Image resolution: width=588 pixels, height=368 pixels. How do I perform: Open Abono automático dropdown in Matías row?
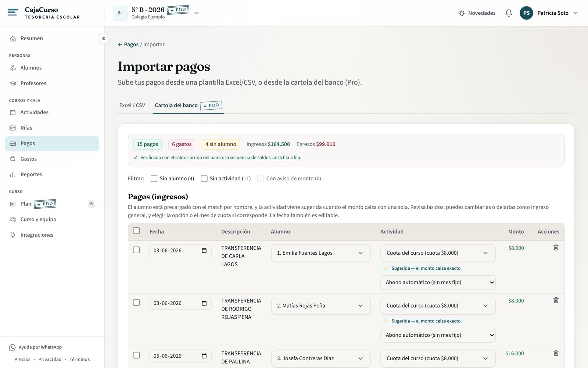coord(438,335)
